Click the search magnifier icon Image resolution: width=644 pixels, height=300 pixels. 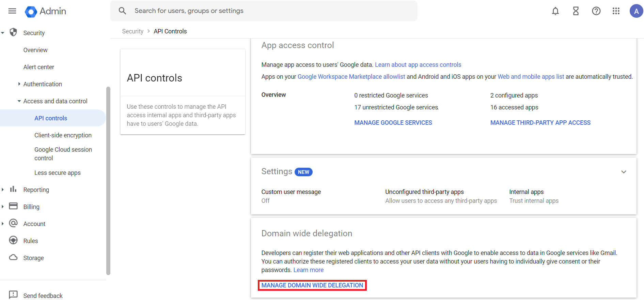122,11
